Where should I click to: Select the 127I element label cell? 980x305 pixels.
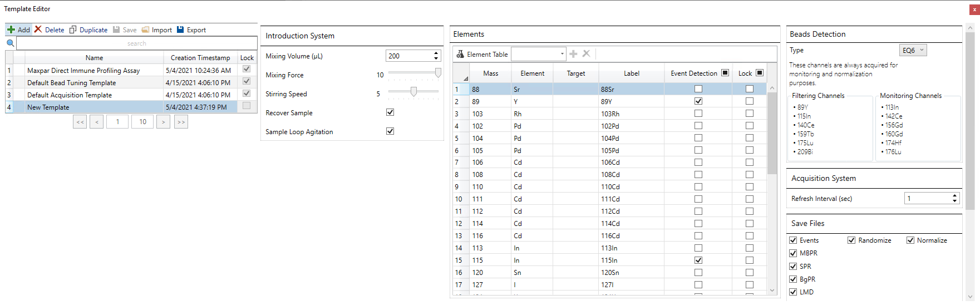632,285
